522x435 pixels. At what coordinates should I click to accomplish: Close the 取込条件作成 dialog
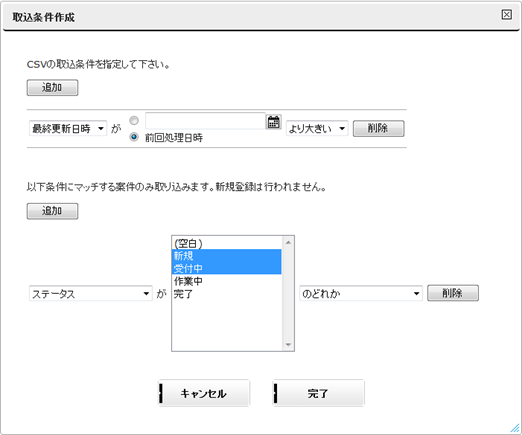click(x=506, y=15)
